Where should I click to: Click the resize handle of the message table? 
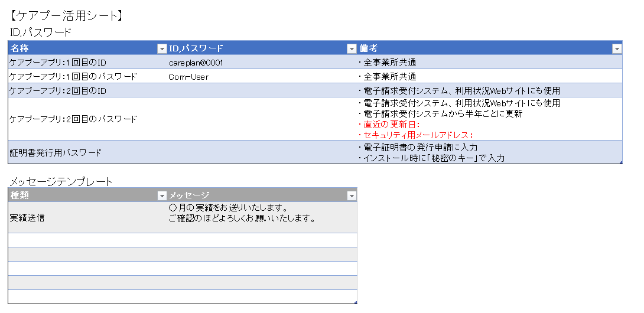(x=355, y=302)
